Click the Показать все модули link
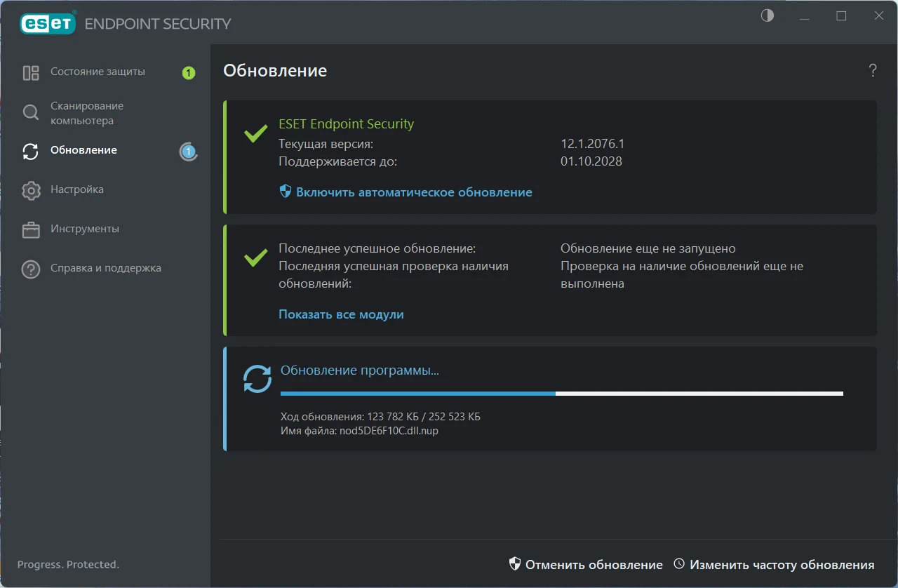This screenshot has height=588, width=898. click(341, 314)
